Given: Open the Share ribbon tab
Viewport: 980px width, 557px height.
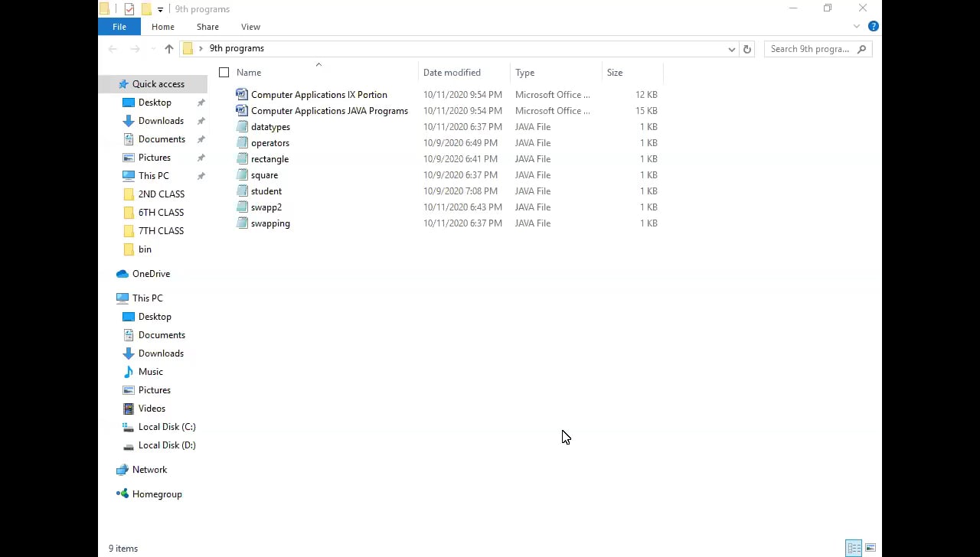Looking at the screenshot, I should (207, 27).
